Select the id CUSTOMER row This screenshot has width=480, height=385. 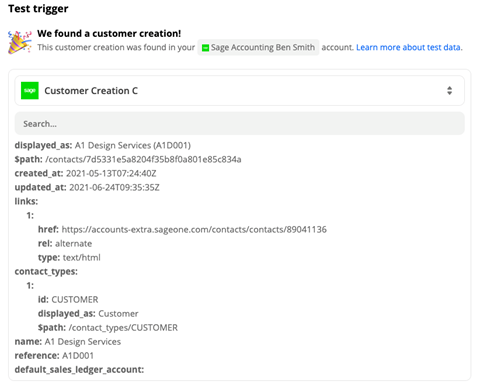(x=68, y=300)
